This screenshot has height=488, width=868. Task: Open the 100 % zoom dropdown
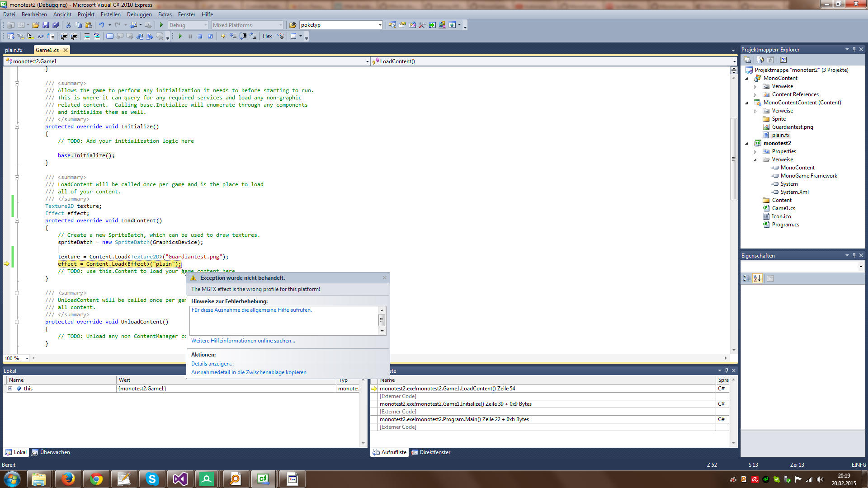[x=27, y=359]
